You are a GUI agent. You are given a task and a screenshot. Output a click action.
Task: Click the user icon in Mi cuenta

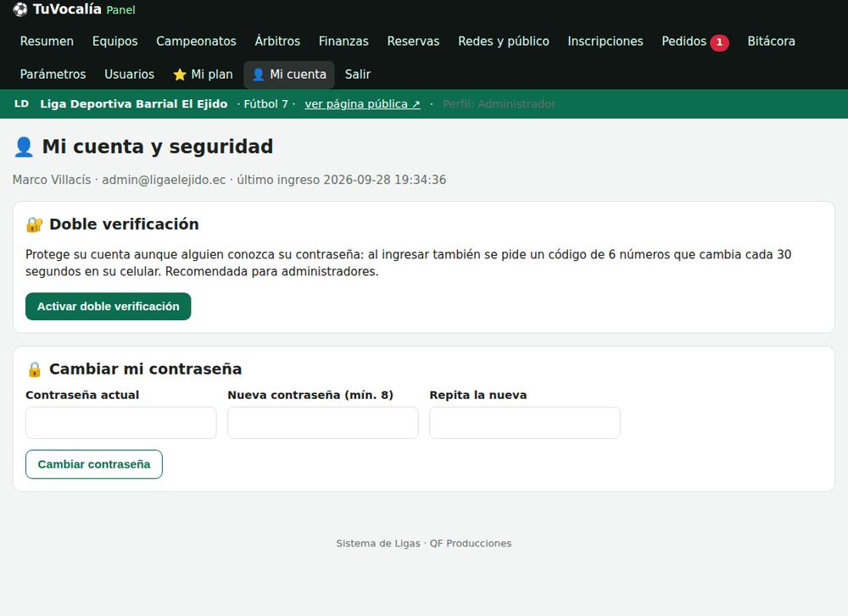point(259,75)
